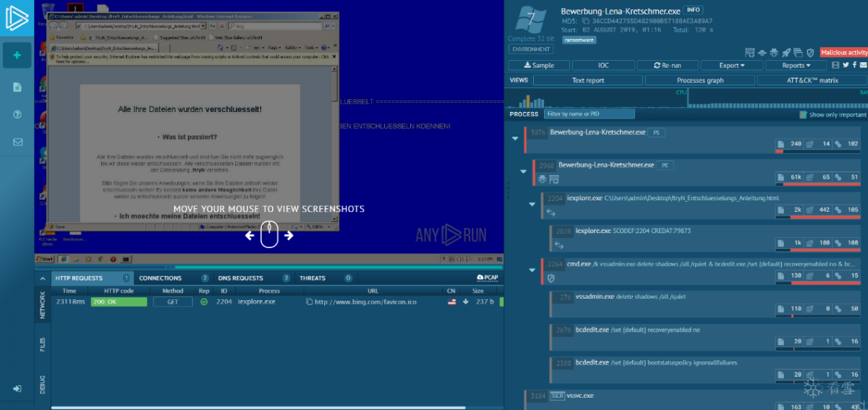
Task: Click the green reputation check icon
Action: [x=204, y=302]
